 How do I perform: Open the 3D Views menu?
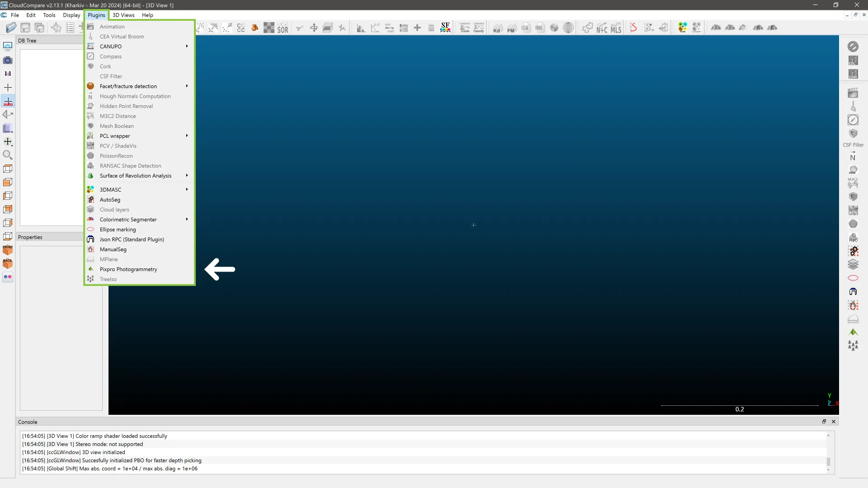tap(123, 15)
